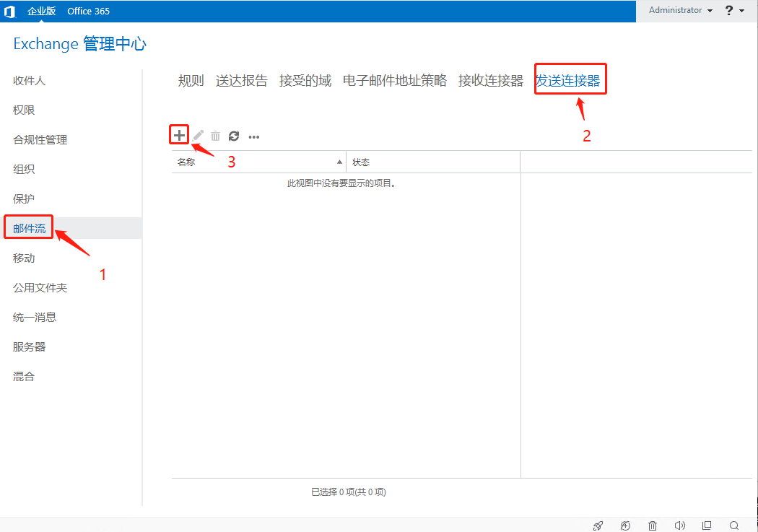Open the three-dots more options menu
Viewport: 758px width, 532px height.
pyautogui.click(x=254, y=137)
